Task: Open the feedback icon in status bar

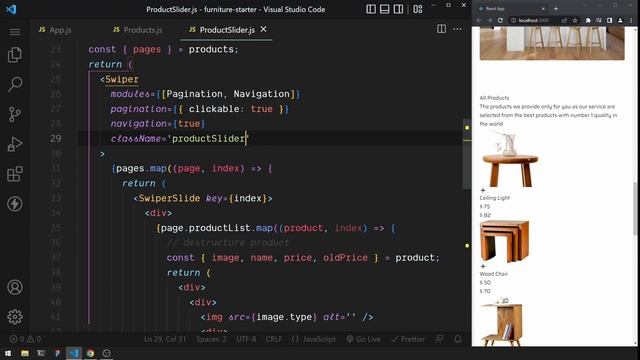Action: [440, 339]
